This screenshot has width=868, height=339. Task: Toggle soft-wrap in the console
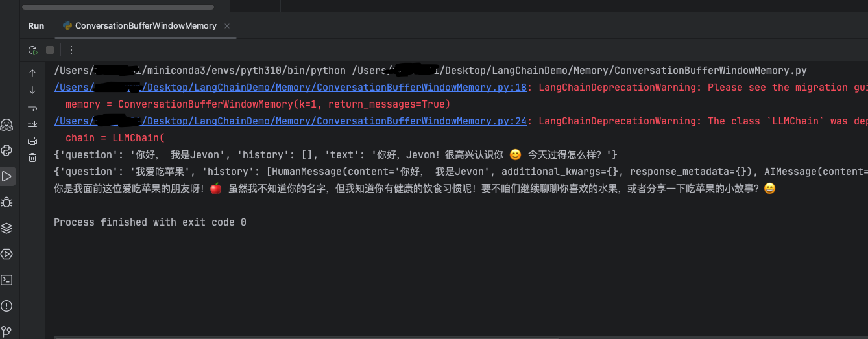(x=32, y=107)
